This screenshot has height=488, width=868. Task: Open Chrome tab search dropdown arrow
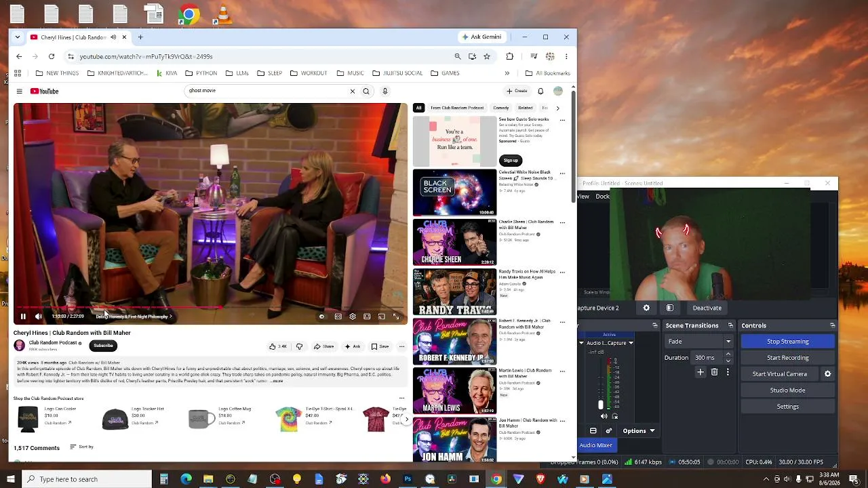18,37
